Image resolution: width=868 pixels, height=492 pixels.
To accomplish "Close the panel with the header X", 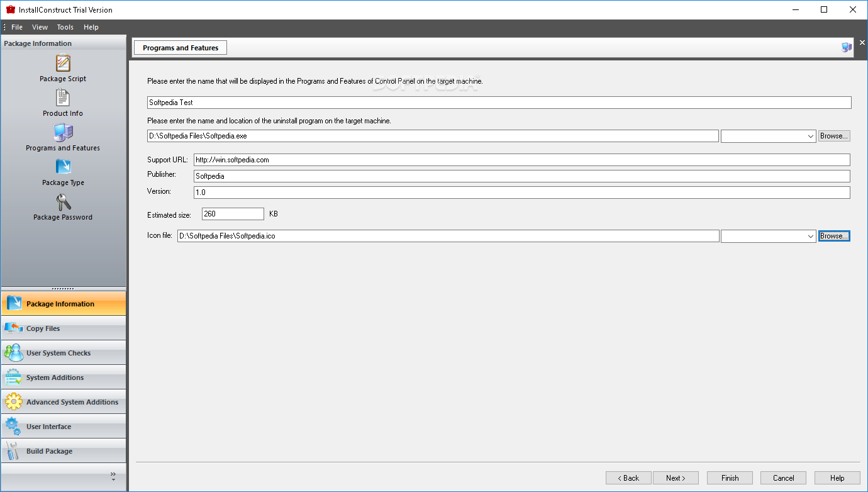I will point(862,43).
